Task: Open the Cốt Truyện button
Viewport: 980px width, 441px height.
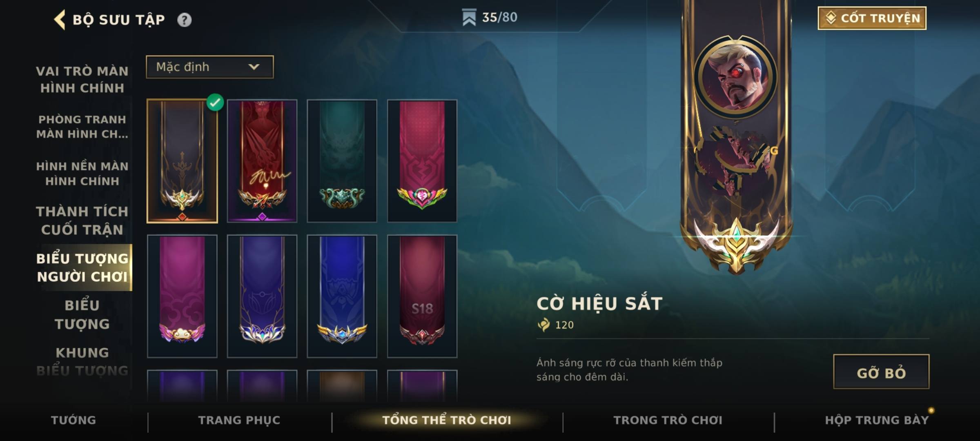Action: point(872,18)
